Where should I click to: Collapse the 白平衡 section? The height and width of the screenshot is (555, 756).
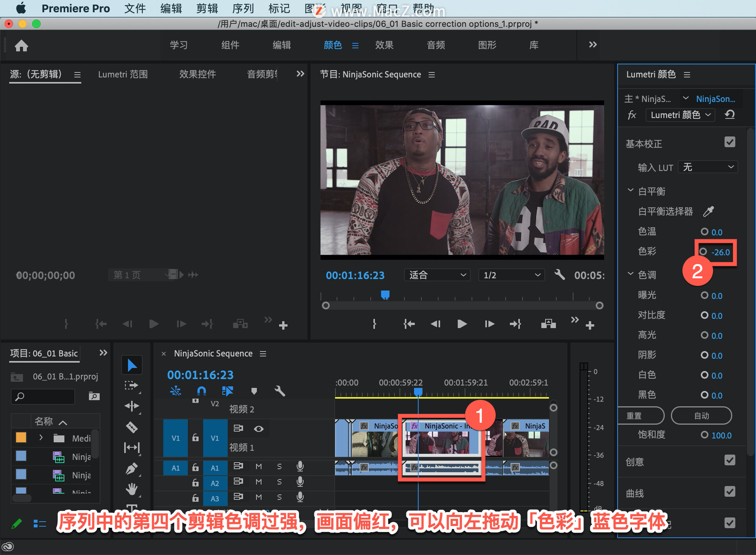630,191
